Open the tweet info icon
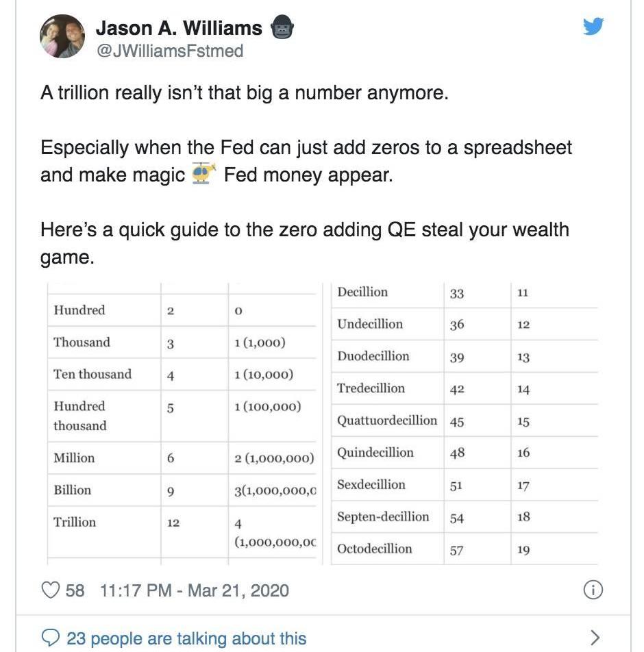Viewport: 644px width, 652px height. 593,590
